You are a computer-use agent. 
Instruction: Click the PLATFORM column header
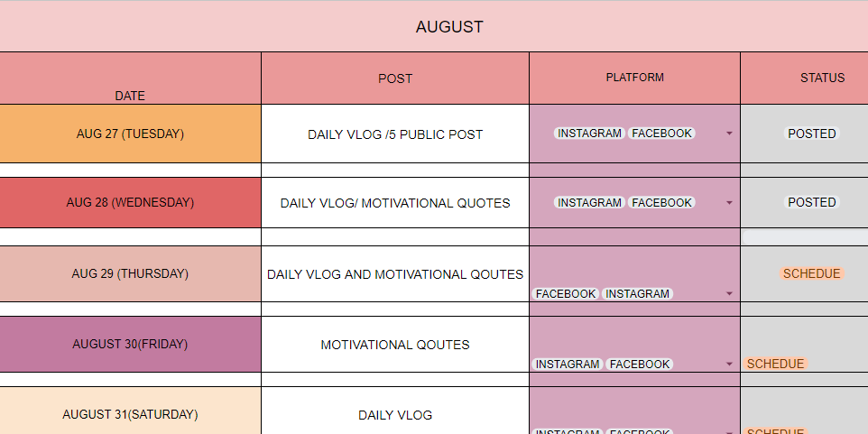coord(634,78)
